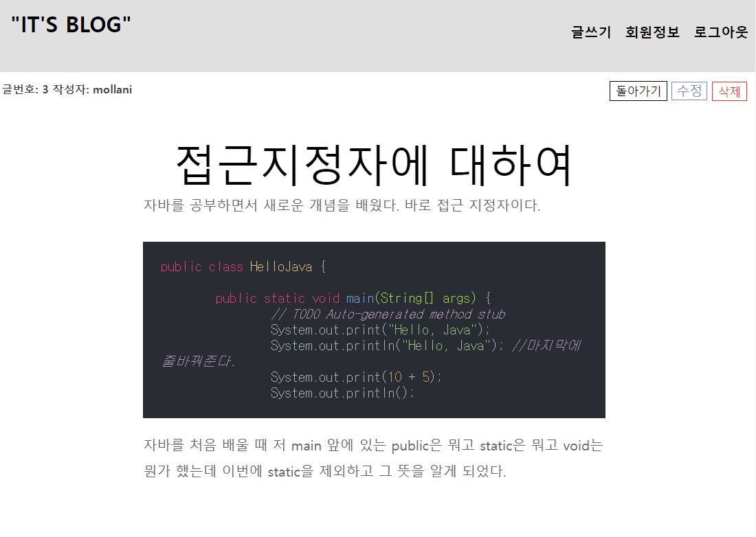Click the public class HelloJava line
Image resolution: width=756 pixels, height=537 pixels.
(x=241, y=266)
